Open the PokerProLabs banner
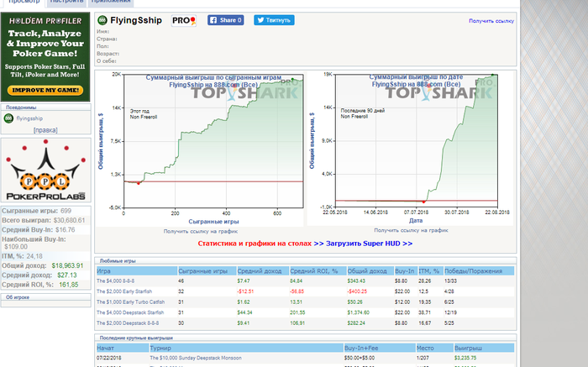 [x=45, y=170]
